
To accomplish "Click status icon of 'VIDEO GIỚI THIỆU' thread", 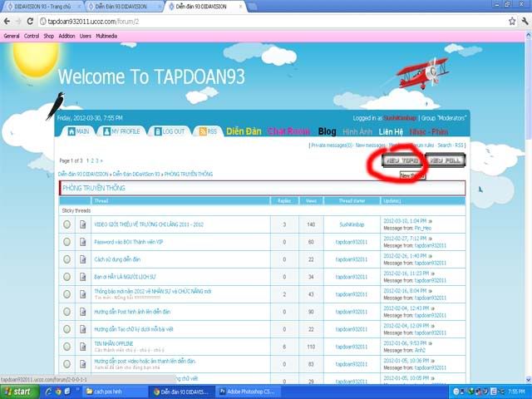I will click(67, 224).
